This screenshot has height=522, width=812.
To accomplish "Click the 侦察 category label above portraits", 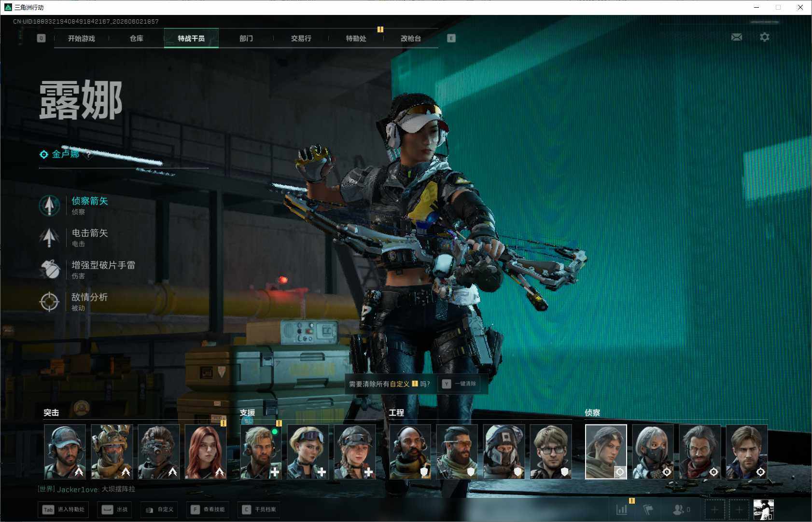I will tap(592, 412).
